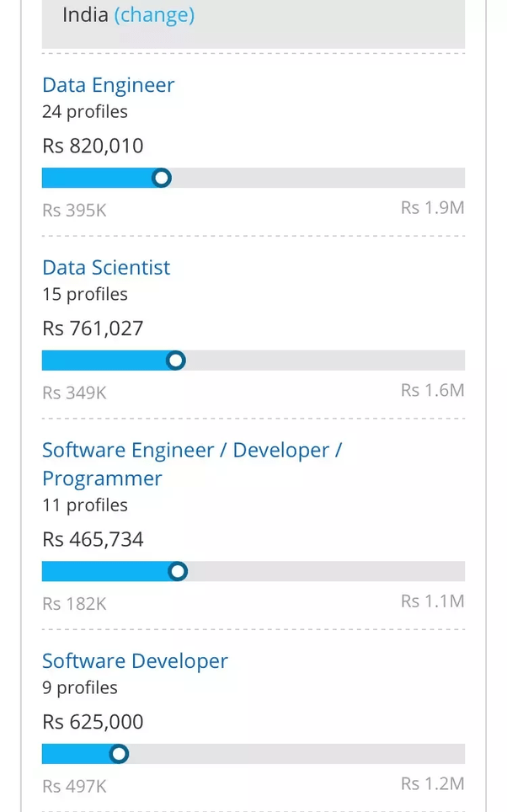Image resolution: width=507 pixels, height=812 pixels.
Task: Click the 24 profiles count text
Action: (85, 111)
